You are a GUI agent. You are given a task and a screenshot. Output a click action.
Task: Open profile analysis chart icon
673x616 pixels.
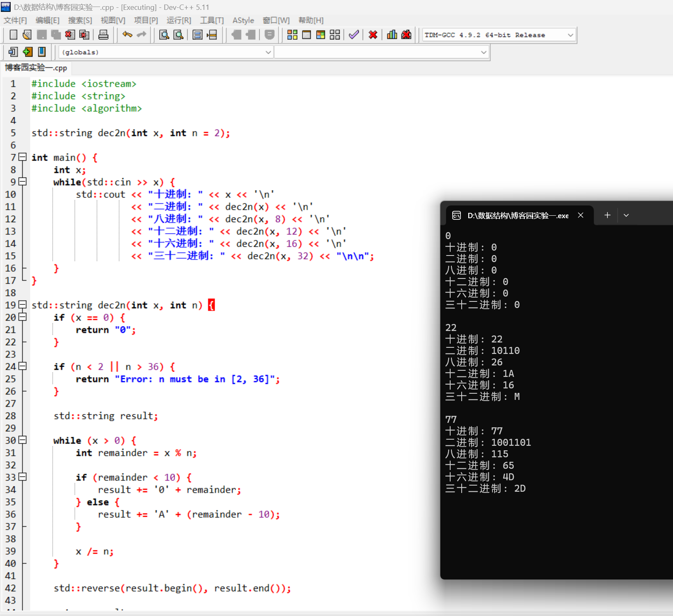(392, 35)
